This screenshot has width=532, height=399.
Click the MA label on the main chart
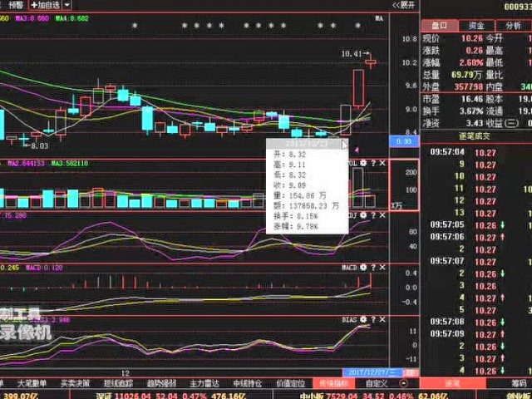[379, 18]
